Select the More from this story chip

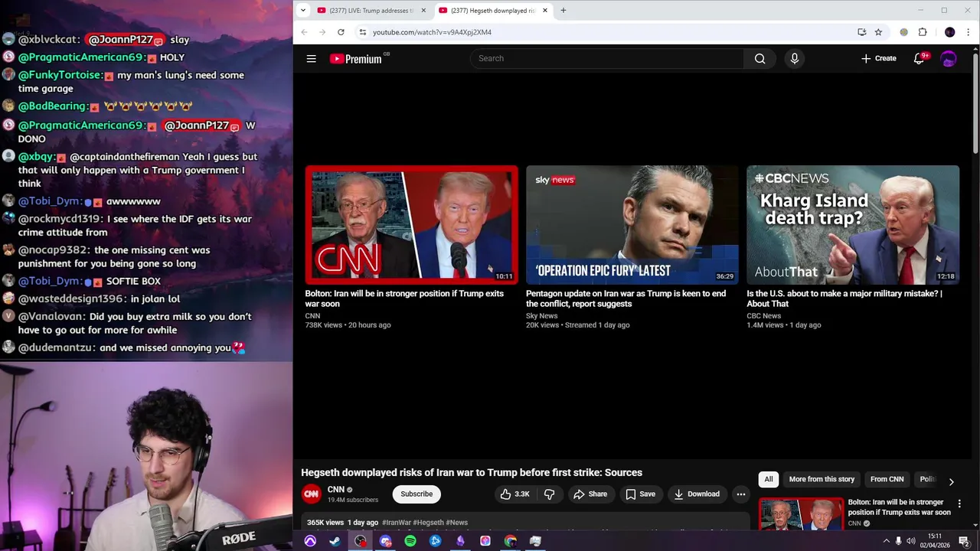pyautogui.click(x=822, y=479)
